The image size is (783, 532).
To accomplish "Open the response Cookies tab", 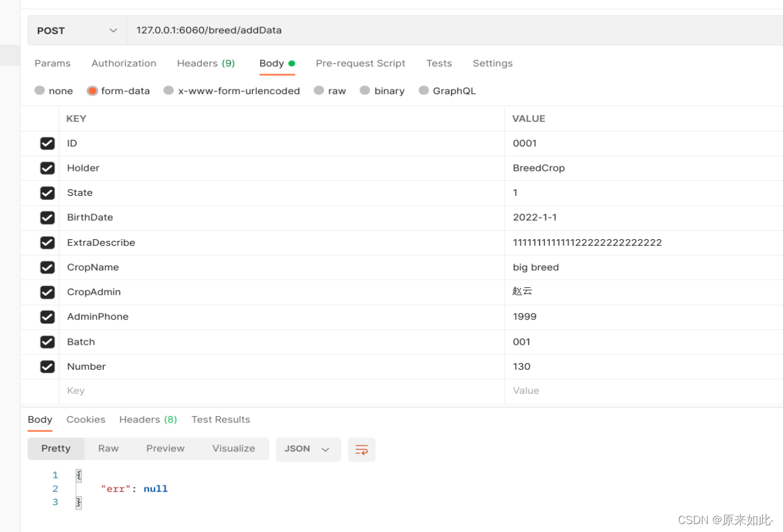I will (86, 420).
